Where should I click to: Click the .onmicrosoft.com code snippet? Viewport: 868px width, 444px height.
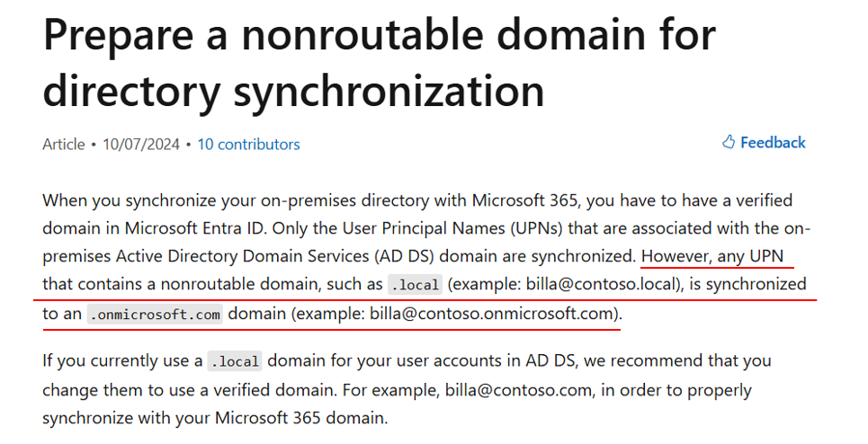tap(155, 315)
